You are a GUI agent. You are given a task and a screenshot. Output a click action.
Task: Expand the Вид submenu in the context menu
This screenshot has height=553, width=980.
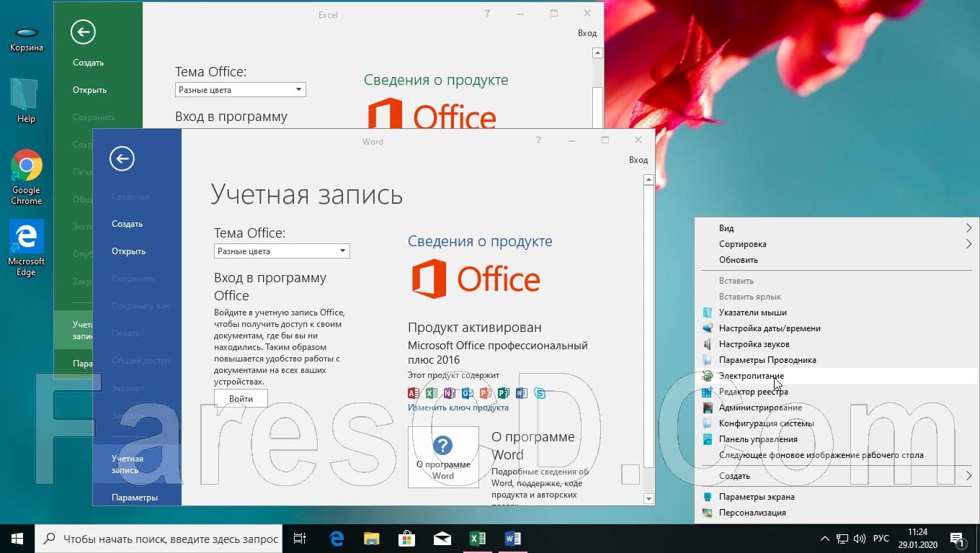[x=837, y=228]
